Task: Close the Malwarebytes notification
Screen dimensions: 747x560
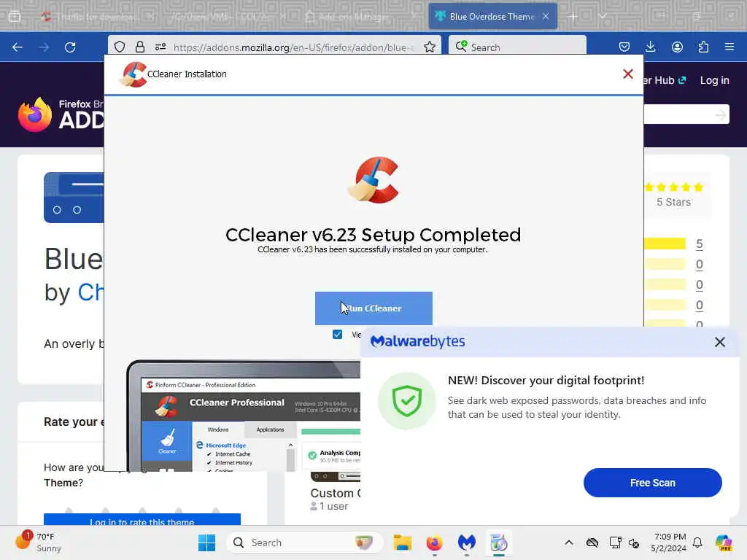Action: 720,342
